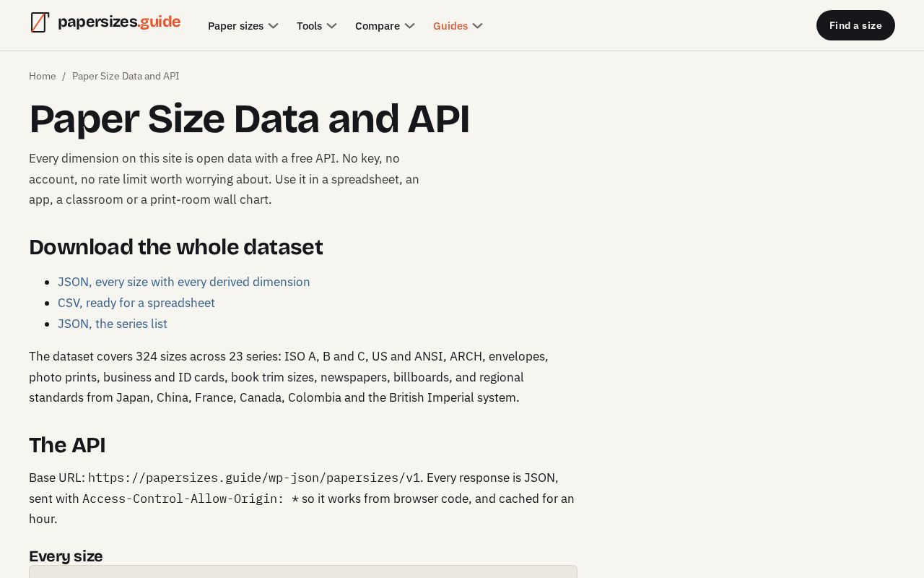The width and height of the screenshot is (924, 578).
Task: Click the API base URL code text
Action: tap(254, 478)
